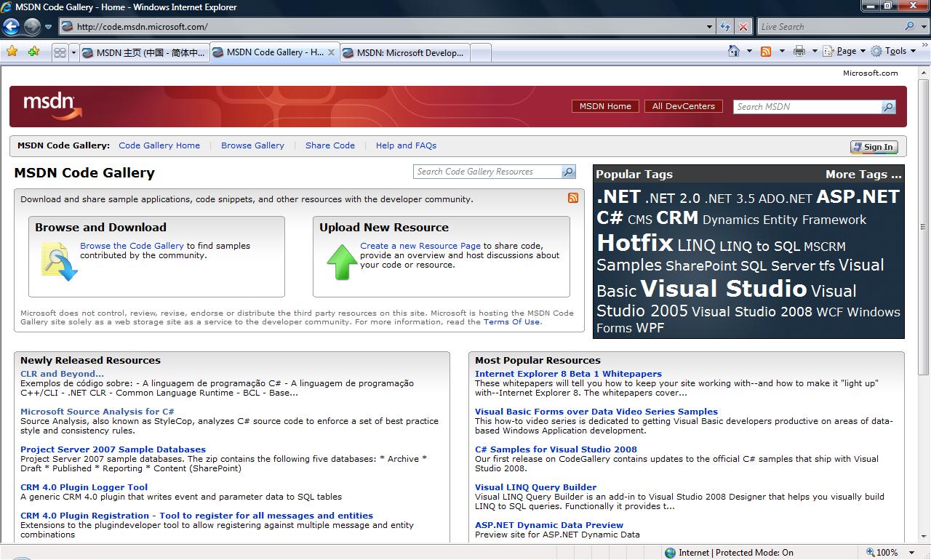Open Create a new Resource Page link
The image size is (931, 560).
pyautogui.click(x=420, y=246)
